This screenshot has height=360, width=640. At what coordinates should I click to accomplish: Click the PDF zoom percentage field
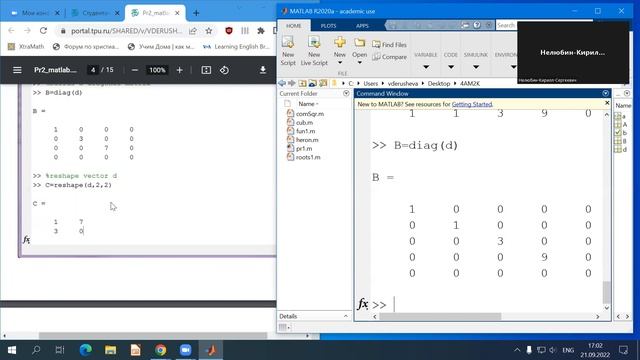pyautogui.click(x=157, y=70)
